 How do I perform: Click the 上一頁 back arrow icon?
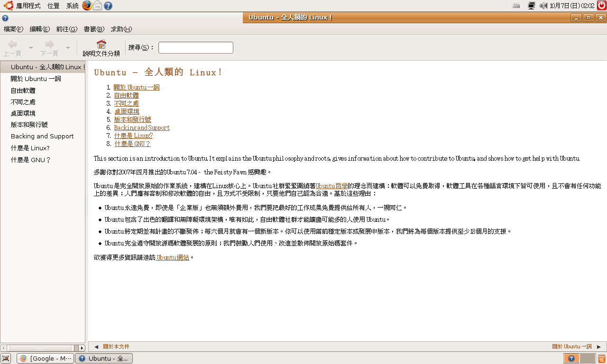click(12, 45)
